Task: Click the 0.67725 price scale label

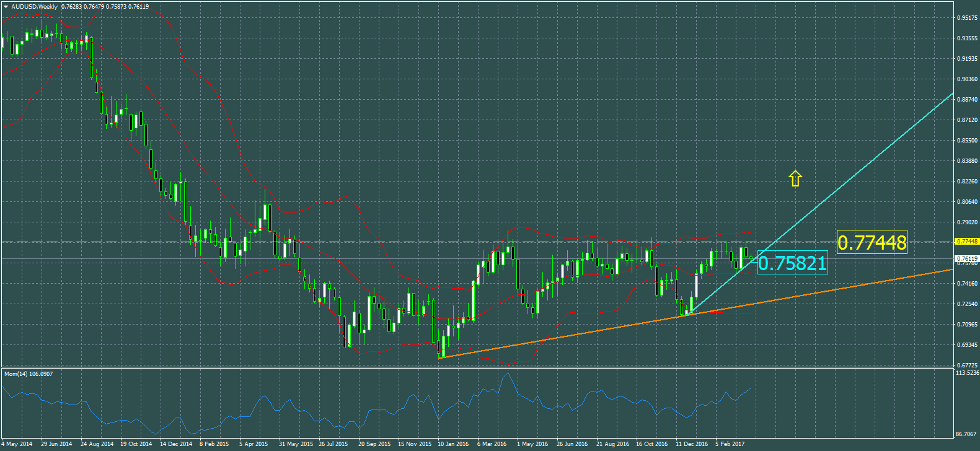Action: click(967, 366)
